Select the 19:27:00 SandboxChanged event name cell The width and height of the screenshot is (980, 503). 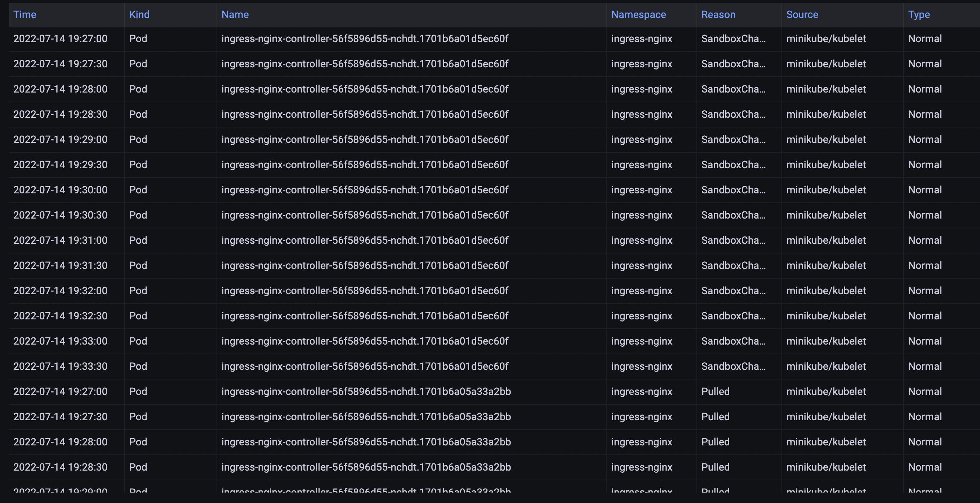(365, 39)
